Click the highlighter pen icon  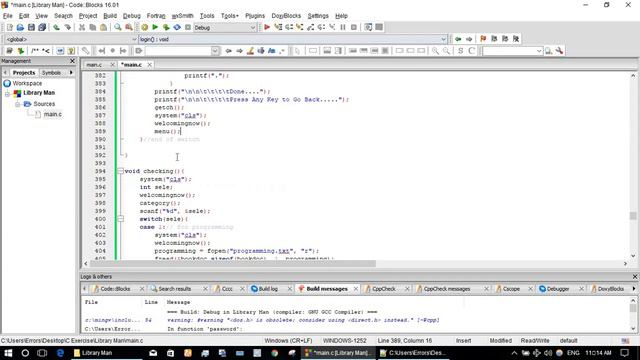point(250,51)
